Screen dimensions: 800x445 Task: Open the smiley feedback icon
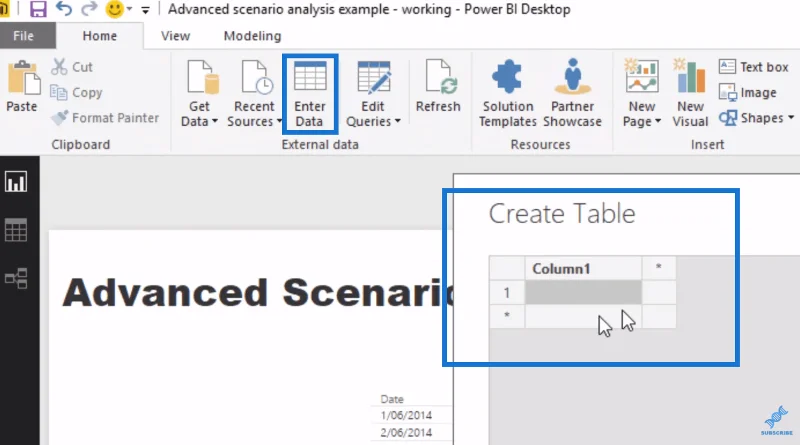[114, 9]
